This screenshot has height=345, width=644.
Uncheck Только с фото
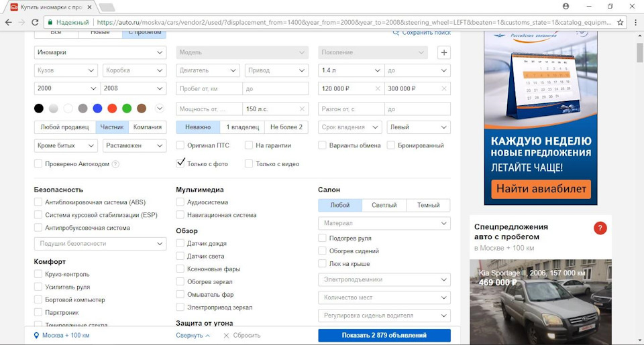tap(180, 163)
